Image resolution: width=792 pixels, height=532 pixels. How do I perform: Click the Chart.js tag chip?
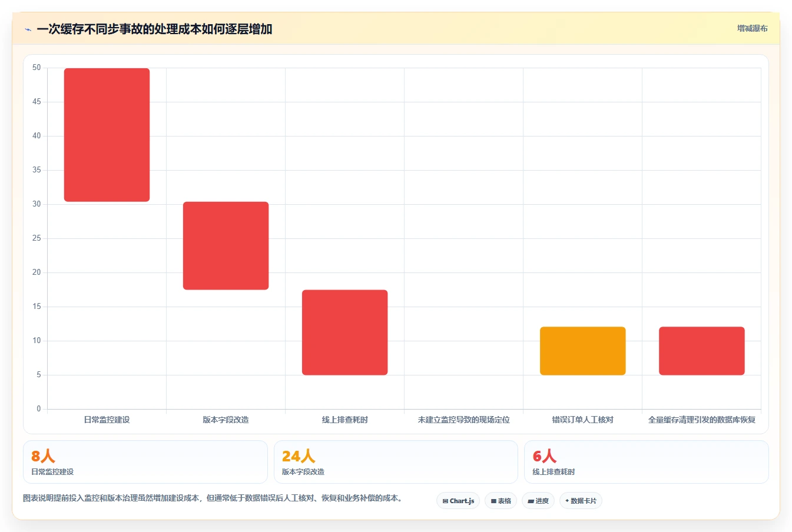[x=458, y=501]
